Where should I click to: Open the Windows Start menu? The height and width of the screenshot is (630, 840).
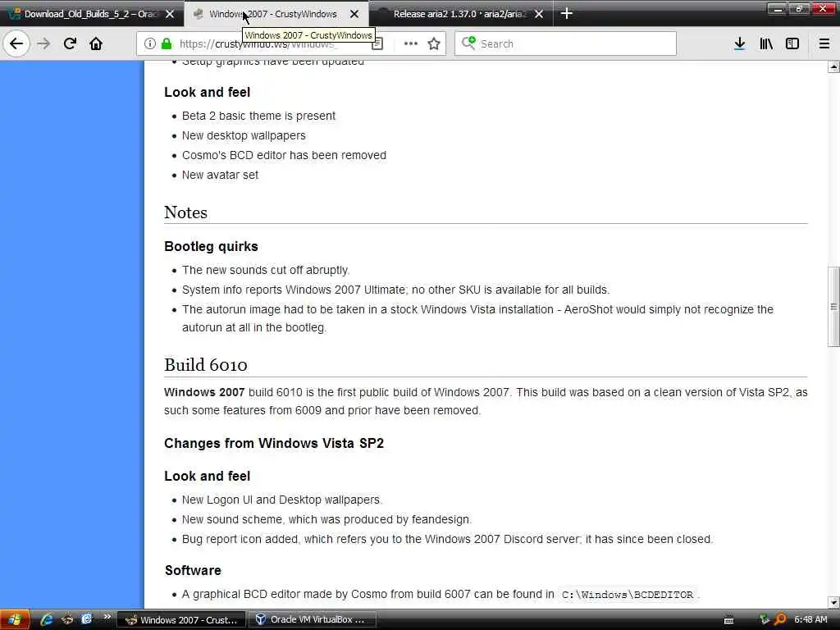[x=15, y=619]
